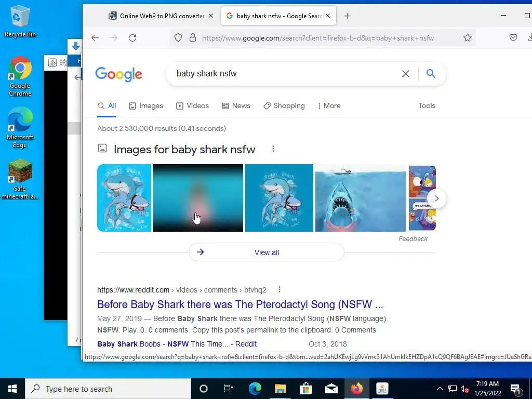532x399 pixels.
Task: Click the Images for baby shark nsfw heading
Action: click(x=184, y=149)
